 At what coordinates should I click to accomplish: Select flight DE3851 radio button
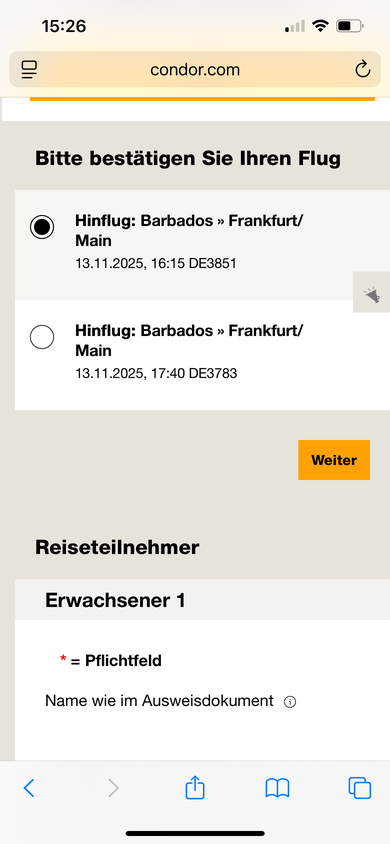pos(42,227)
